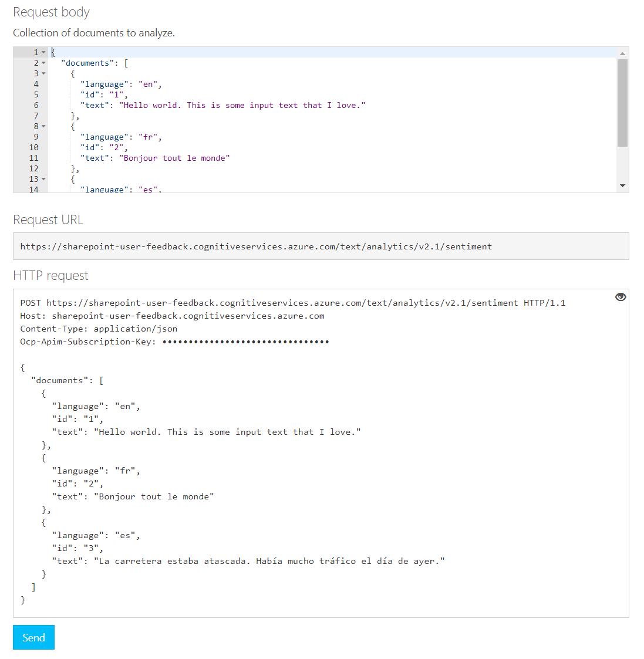Fold the Spanish document object at line 13
The image size is (644, 659).
pyautogui.click(x=43, y=179)
